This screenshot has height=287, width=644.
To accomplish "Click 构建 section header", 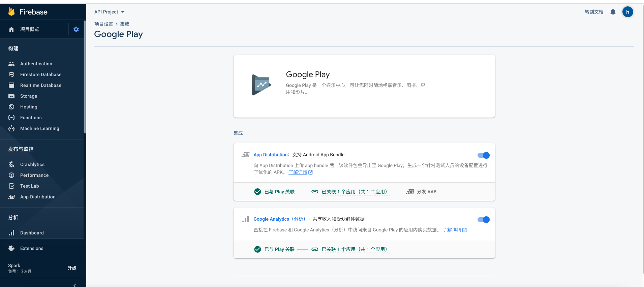I will (13, 49).
